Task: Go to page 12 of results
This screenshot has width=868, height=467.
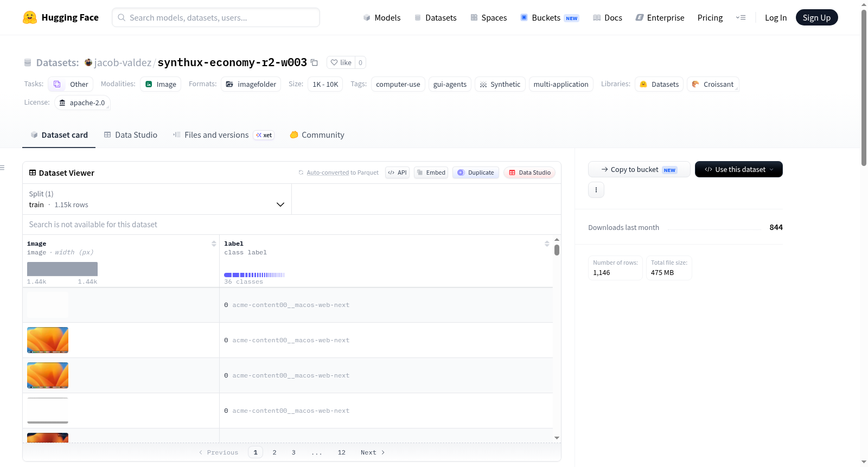Action: (x=342, y=452)
